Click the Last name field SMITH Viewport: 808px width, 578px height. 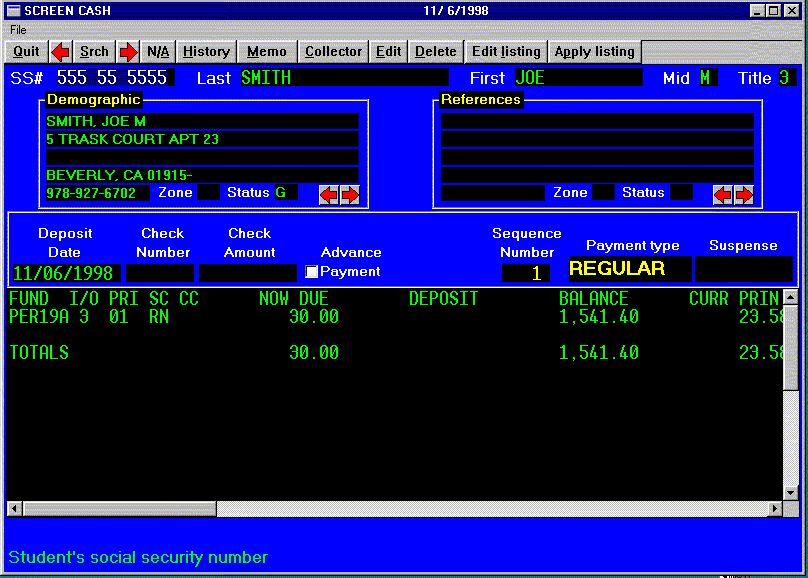(344, 78)
